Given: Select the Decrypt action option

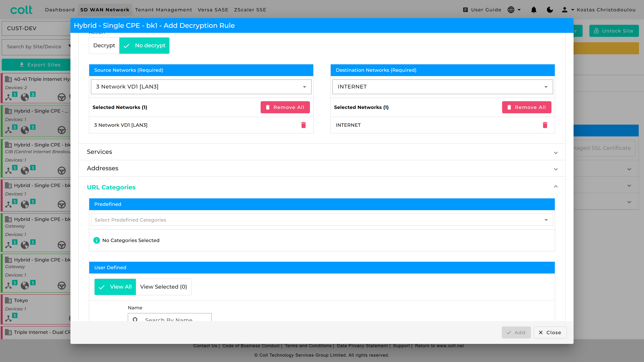Looking at the screenshot, I should pos(104,45).
